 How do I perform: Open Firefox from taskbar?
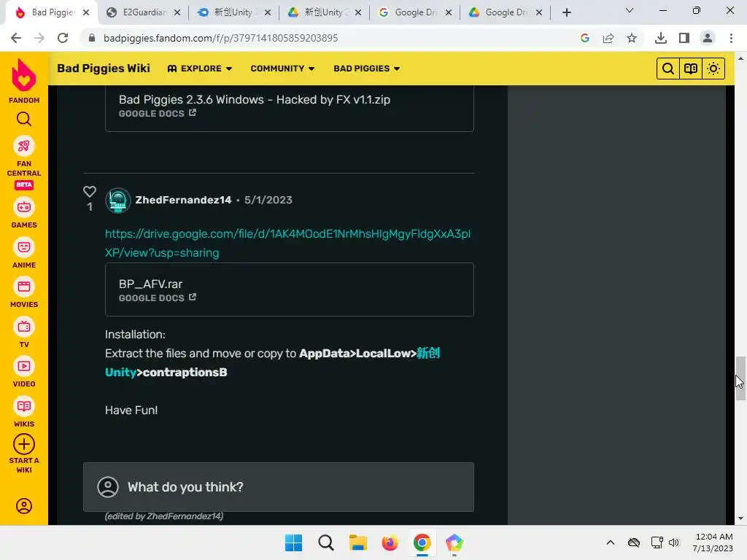(390, 542)
